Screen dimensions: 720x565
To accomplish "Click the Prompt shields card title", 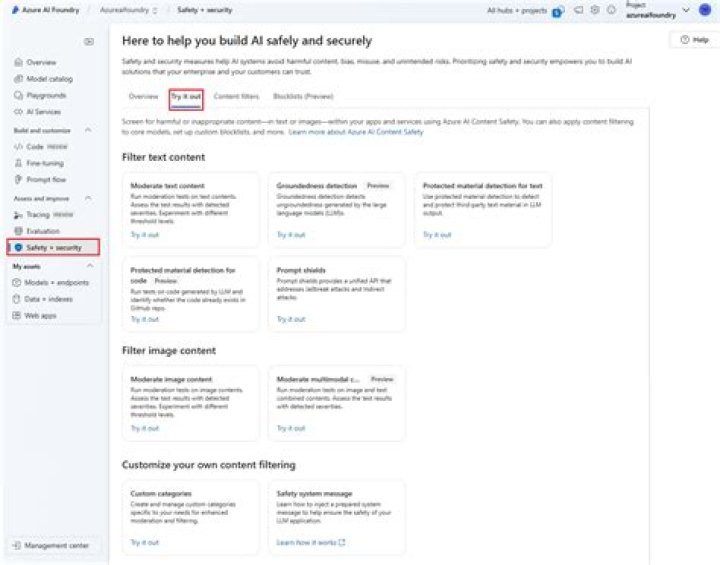I will (301, 270).
